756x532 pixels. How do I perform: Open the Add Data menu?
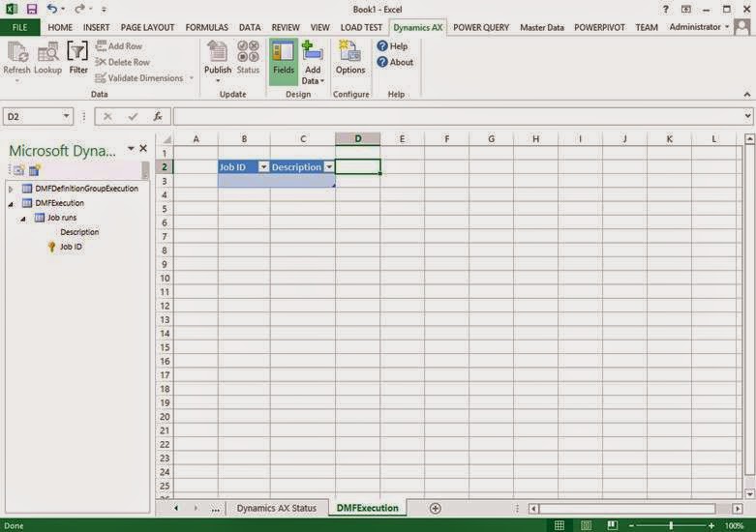(x=313, y=63)
